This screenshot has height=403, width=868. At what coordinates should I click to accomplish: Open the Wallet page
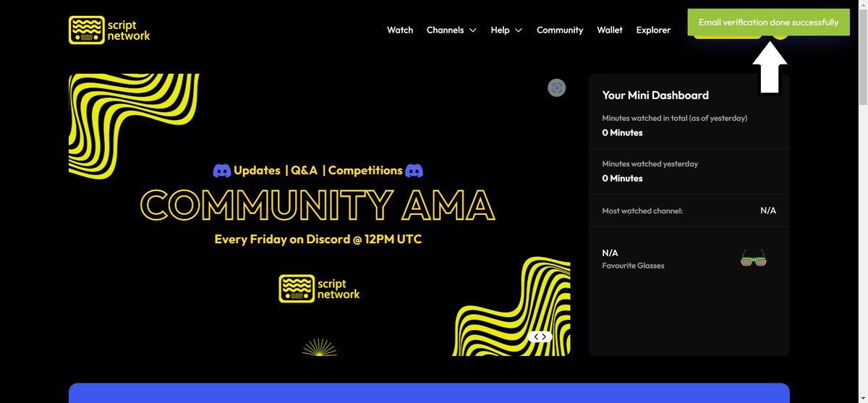coord(610,30)
